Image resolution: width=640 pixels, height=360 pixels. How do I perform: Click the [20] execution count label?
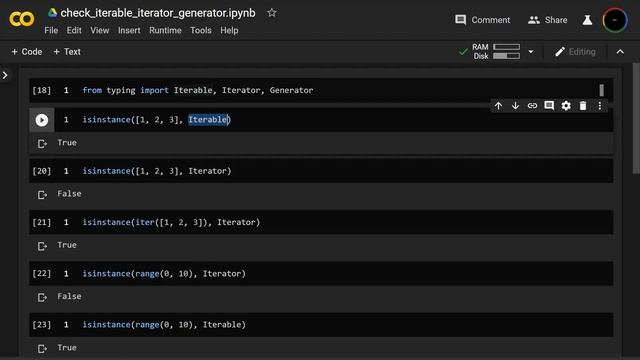click(x=42, y=171)
